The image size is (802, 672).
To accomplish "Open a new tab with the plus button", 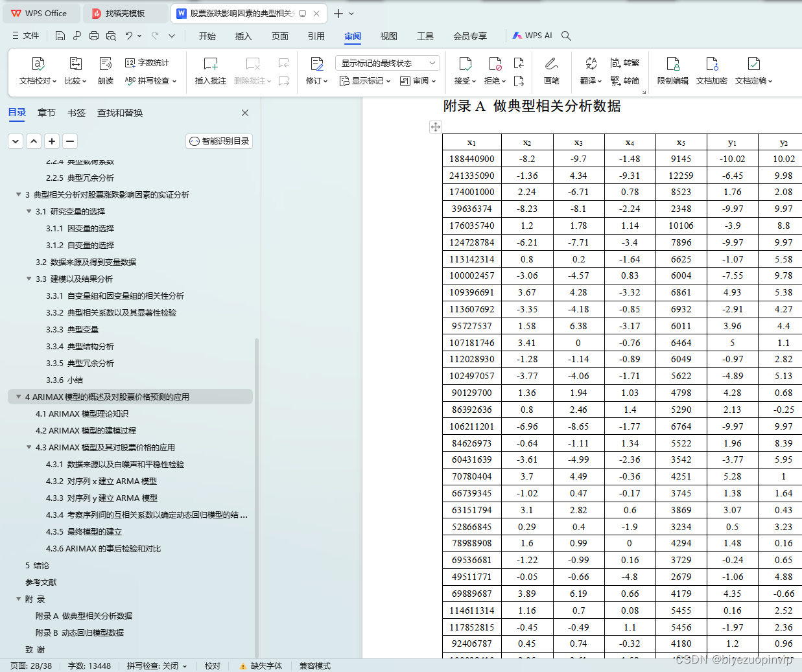I will click(x=338, y=13).
